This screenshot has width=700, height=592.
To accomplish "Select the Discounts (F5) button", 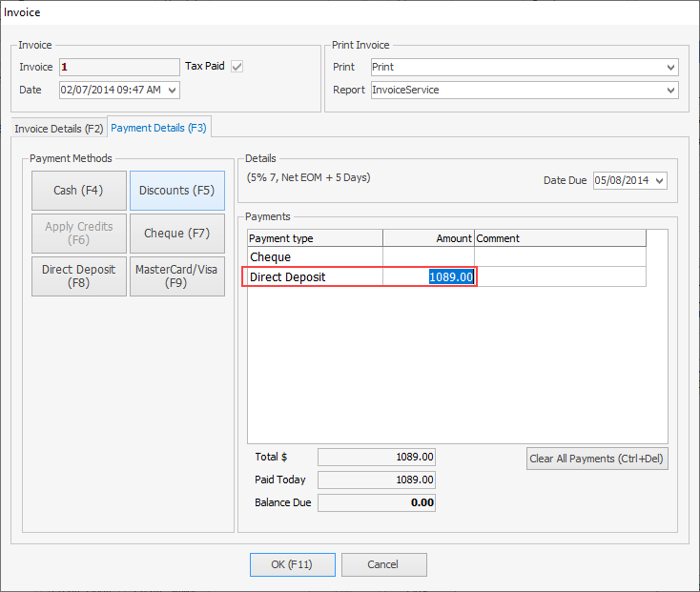I will tap(176, 191).
